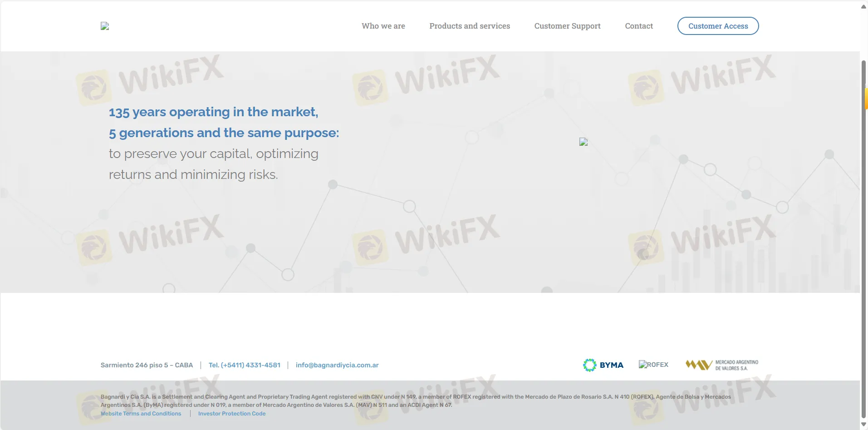Go to the Customer Support page
Screen dimensions: 868x430
567,26
